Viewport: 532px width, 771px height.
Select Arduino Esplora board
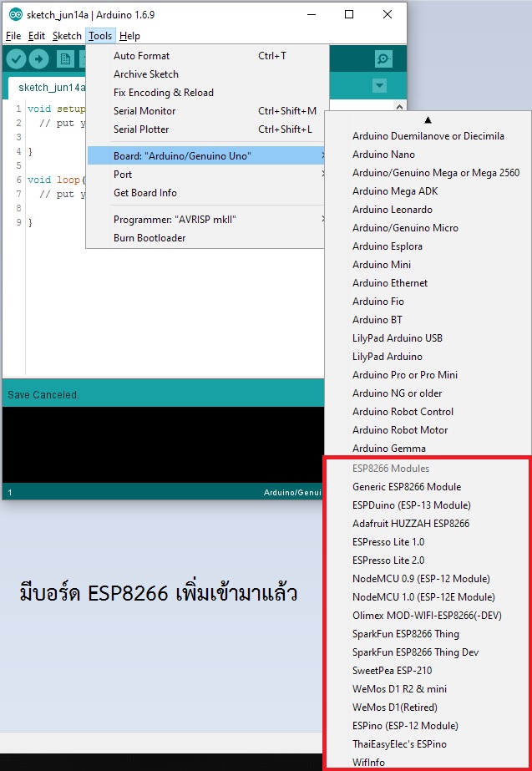point(428,246)
